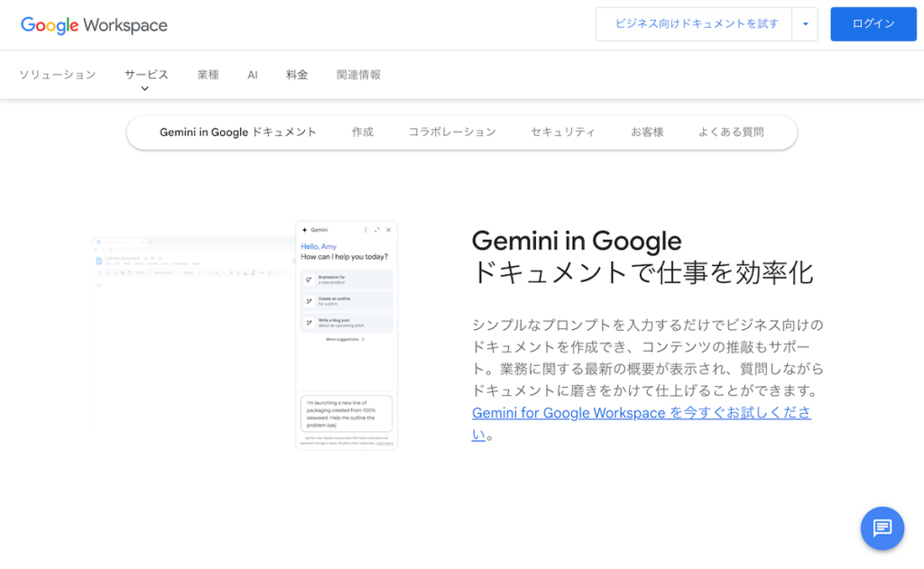Jump to the 作成 section
This screenshot has width=924, height=569.
pyautogui.click(x=363, y=132)
